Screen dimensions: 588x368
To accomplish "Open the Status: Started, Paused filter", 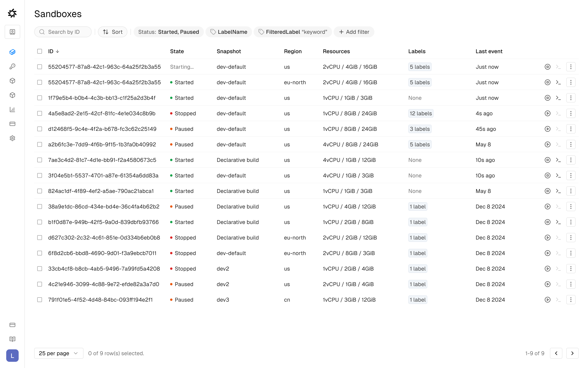I will 169,32.
